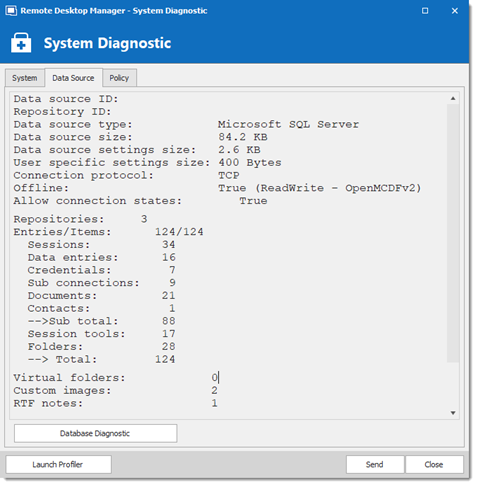Click the 'Sessions:' line

(101, 244)
